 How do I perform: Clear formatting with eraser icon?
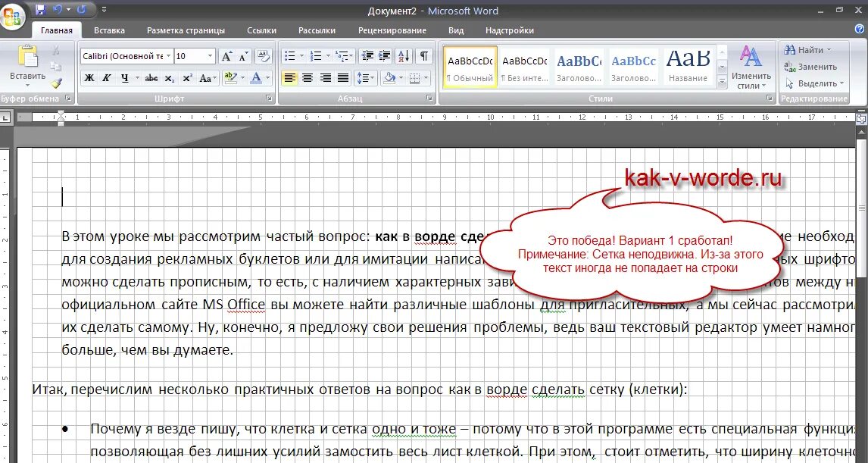click(263, 56)
